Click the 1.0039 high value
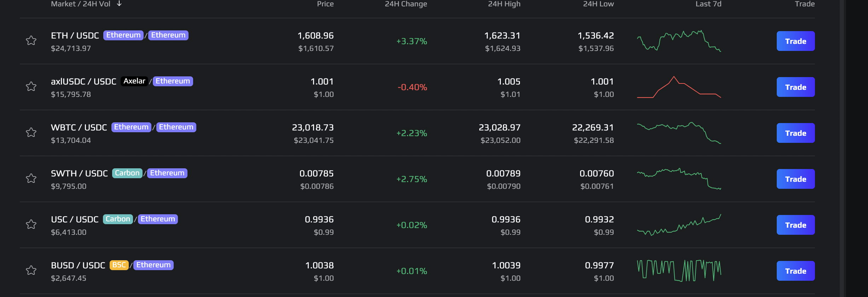The width and height of the screenshot is (868, 297). coord(506,266)
